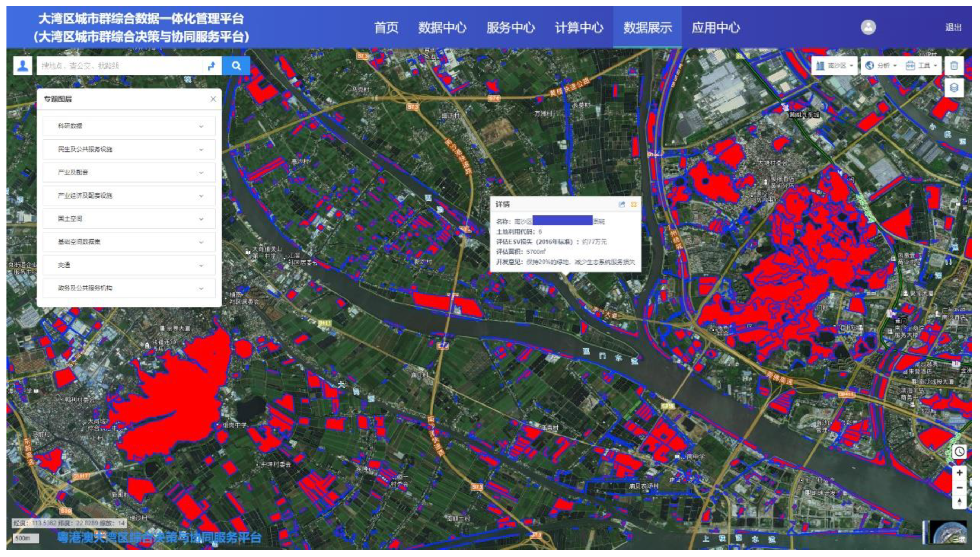Click the 退出 logout link
The width and height of the screenshot is (980, 557).
[x=953, y=28]
